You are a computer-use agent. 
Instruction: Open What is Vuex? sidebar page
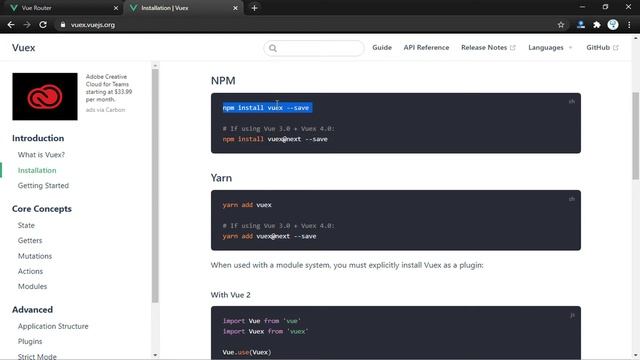click(41, 155)
